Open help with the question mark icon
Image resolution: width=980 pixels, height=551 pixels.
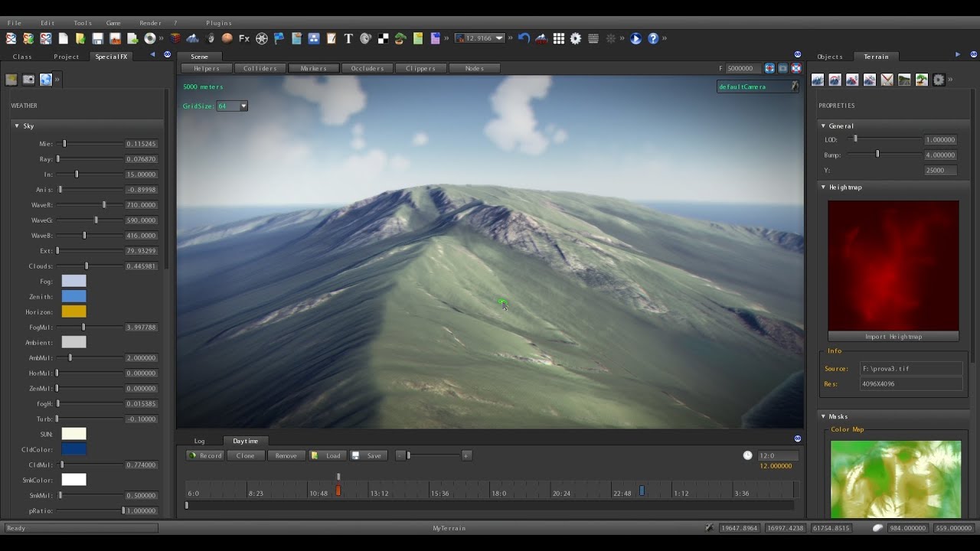pyautogui.click(x=653, y=38)
